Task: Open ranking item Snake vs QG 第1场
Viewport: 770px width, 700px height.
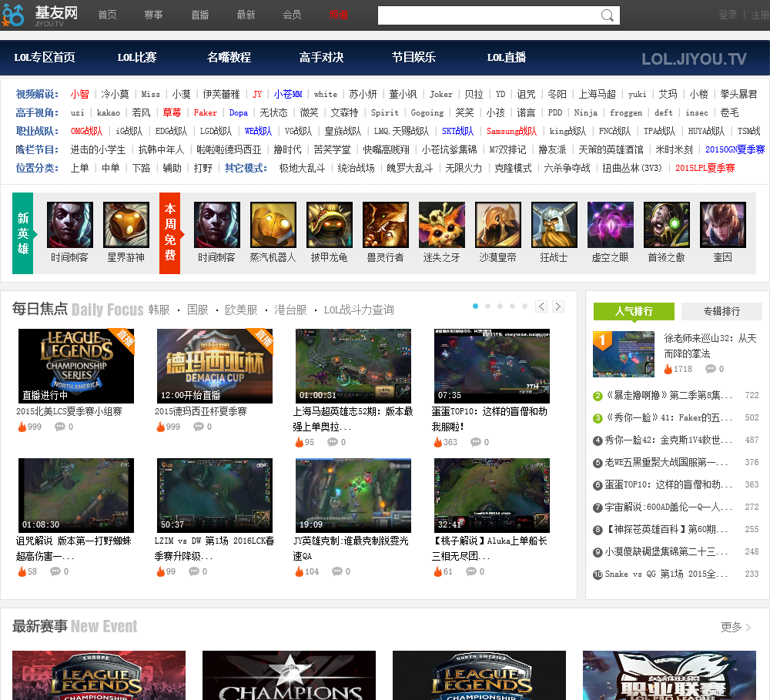Action: [x=666, y=574]
